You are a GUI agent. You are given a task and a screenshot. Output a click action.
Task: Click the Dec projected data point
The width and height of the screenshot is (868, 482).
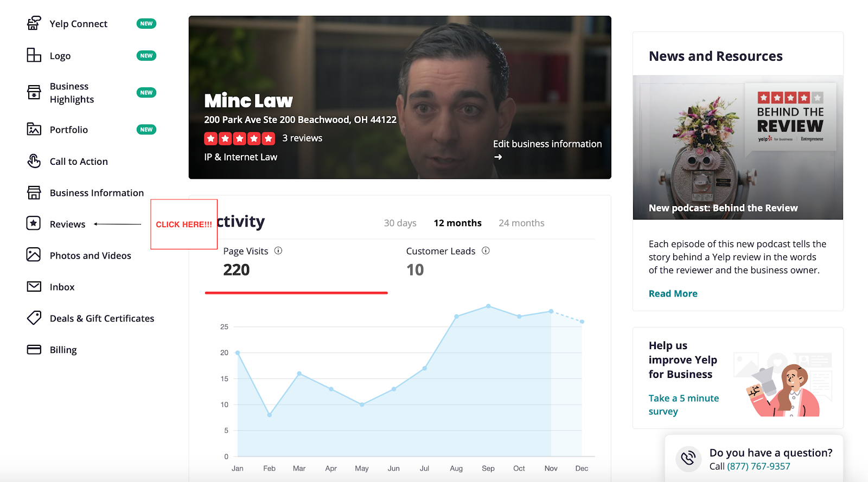(582, 322)
